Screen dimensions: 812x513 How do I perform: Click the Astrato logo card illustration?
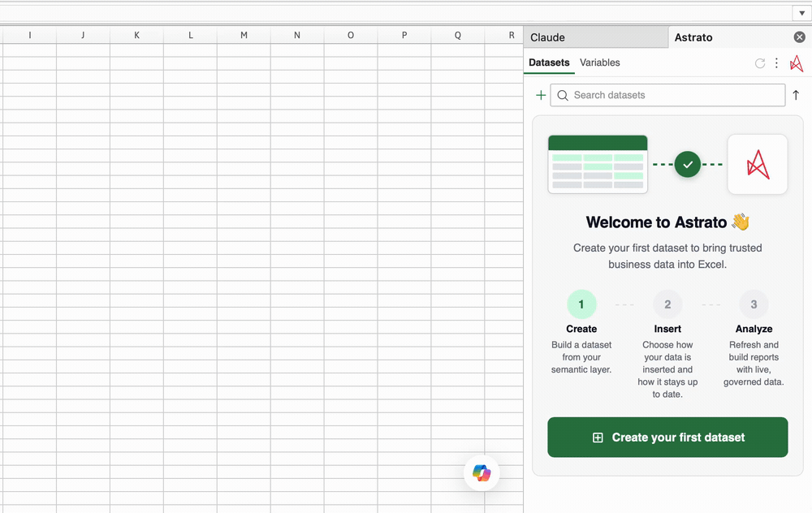758,165
